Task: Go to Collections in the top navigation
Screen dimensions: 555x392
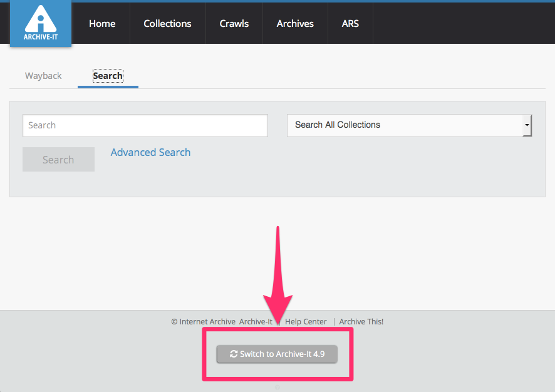Action: click(167, 24)
